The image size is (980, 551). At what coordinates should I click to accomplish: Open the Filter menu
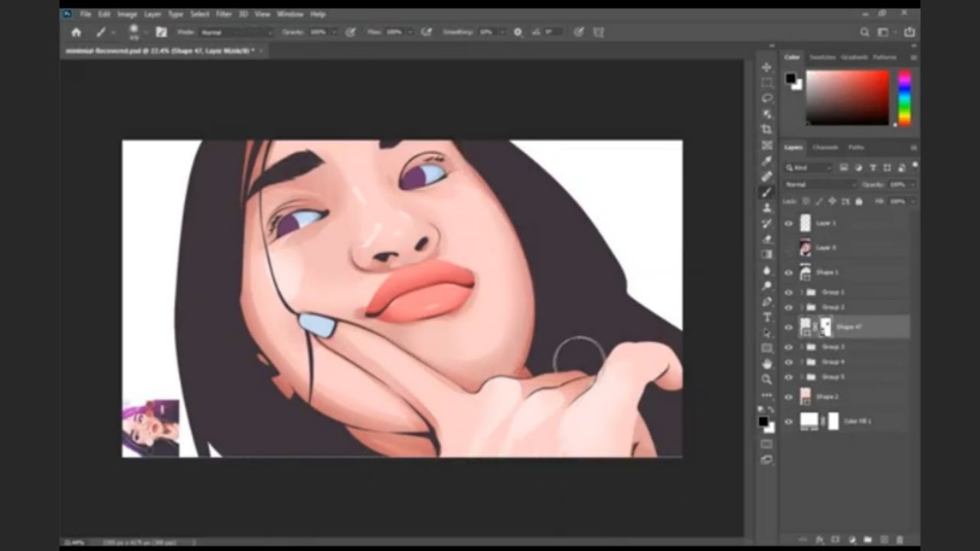click(x=224, y=14)
